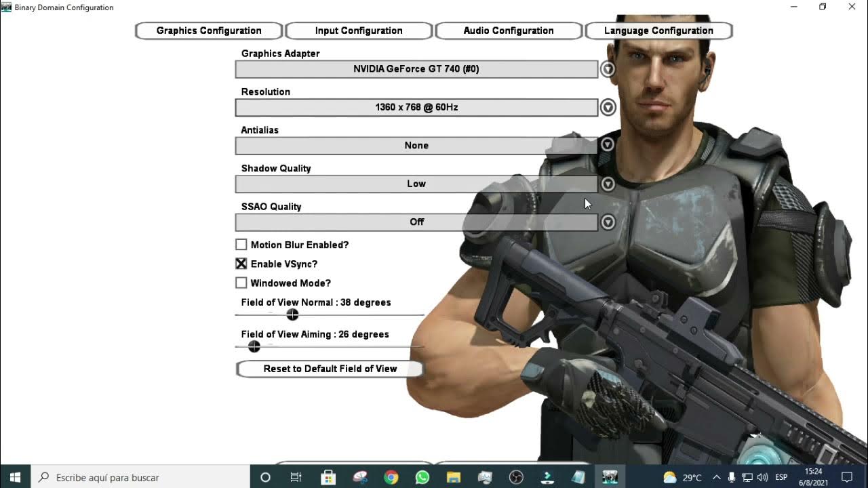Expand the Graphics Adapter dropdown arrow

[608, 69]
